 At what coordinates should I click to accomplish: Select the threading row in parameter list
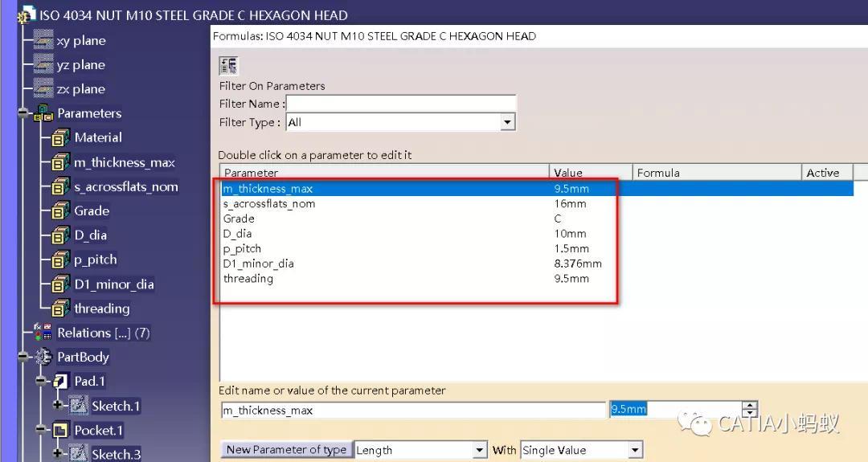click(x=537, y=278)
